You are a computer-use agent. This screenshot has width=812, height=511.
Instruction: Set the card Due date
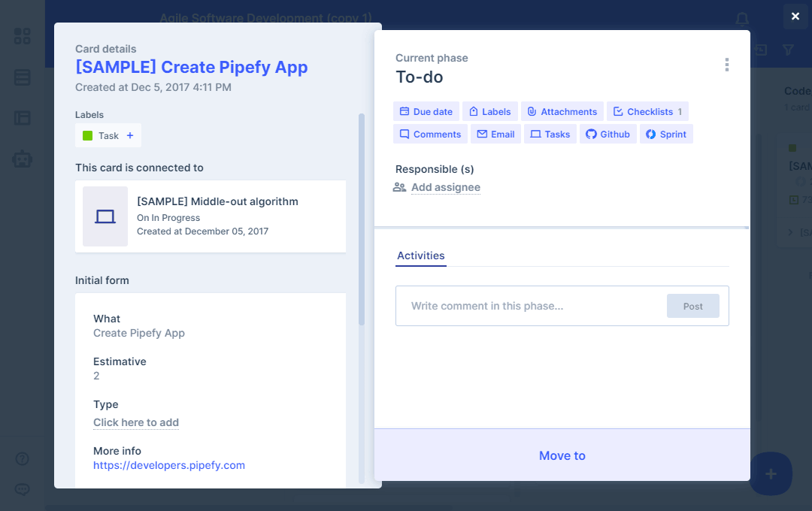tap(426, 111)
